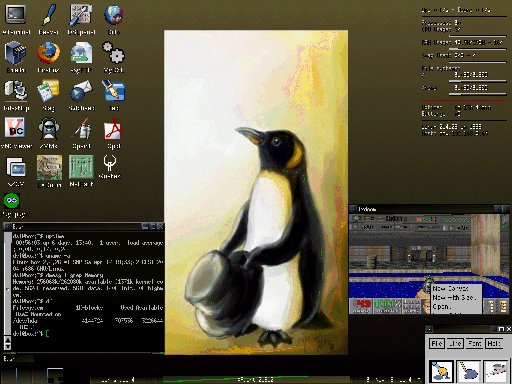Launch the fountain pen folder icon

click(x=113, y=91)
